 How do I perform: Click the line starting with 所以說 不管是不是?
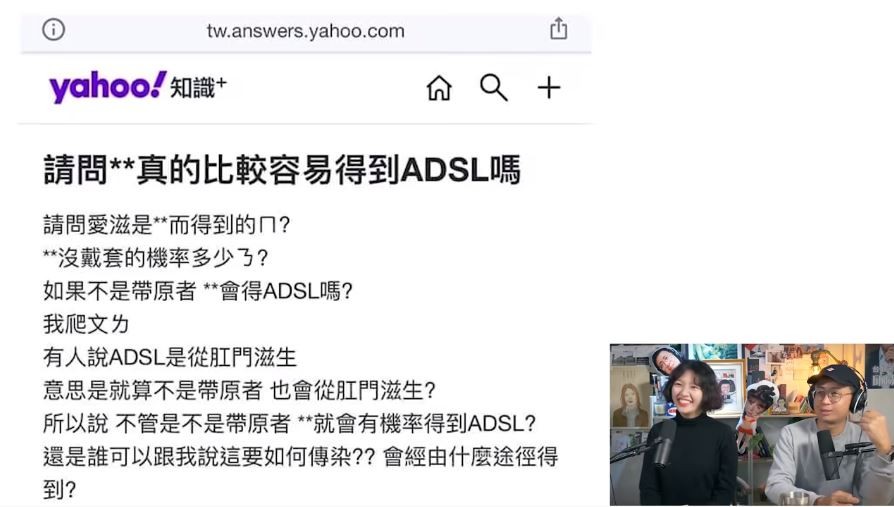tap(290, 423)
